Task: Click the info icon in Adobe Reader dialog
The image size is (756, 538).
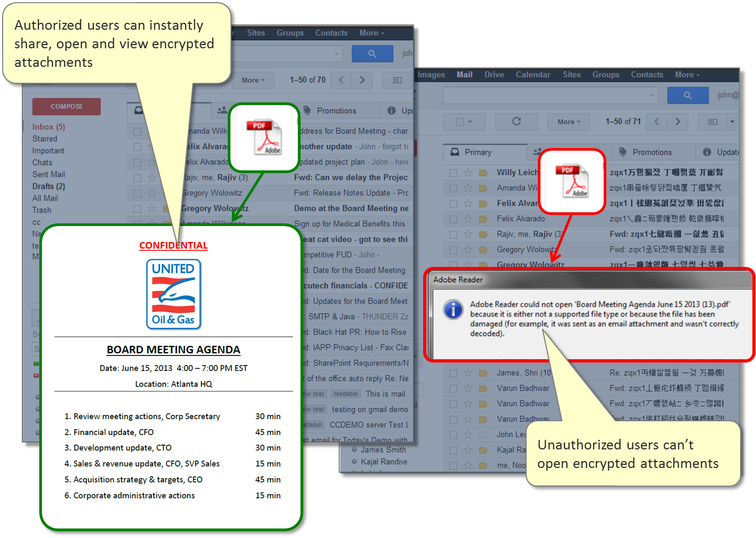Action: tap(453, 309)
